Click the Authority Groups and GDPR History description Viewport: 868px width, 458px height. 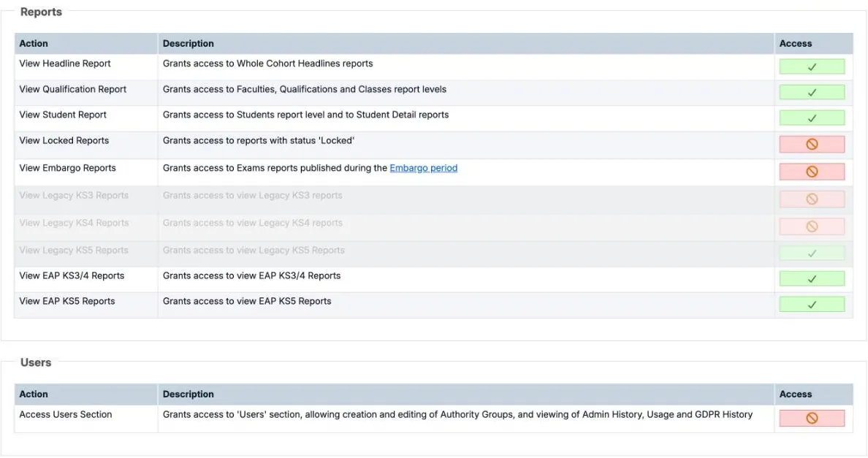tap(458, 414)
